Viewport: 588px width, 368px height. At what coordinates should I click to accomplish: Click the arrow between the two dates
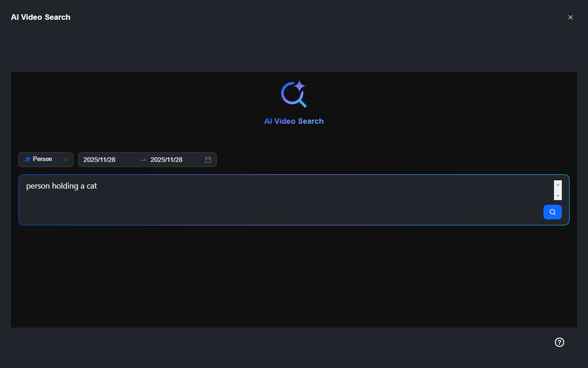tap(143, 160)
